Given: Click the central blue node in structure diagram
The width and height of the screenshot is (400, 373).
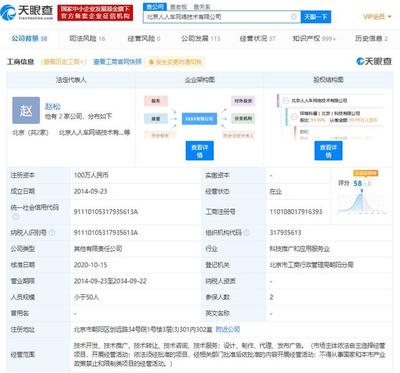Looking at the screenshot, I should tap(199, 119).
